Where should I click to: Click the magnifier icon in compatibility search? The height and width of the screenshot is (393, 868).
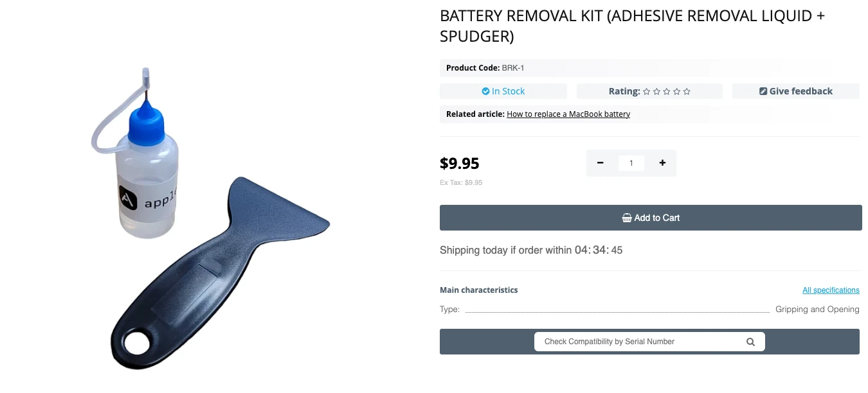pos(750,342)
